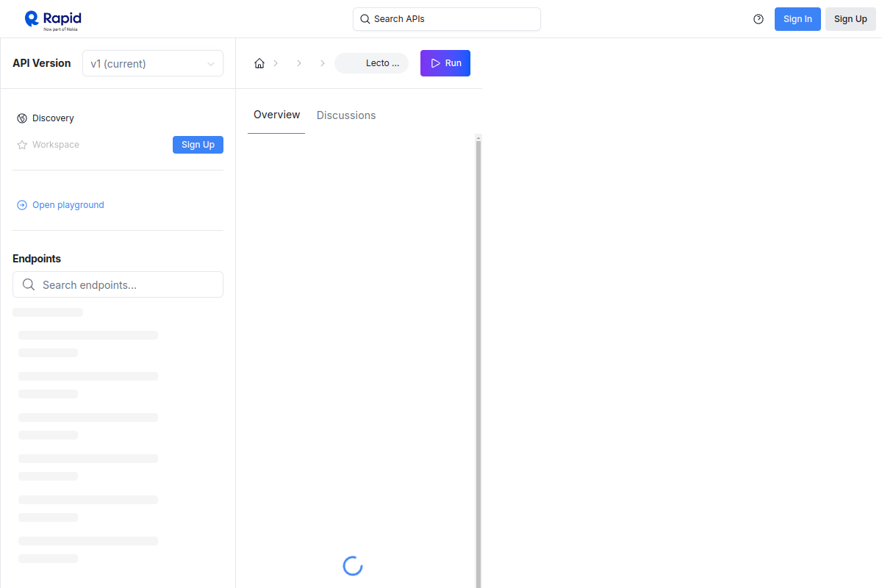Open the Open playground link

[68, 205]
